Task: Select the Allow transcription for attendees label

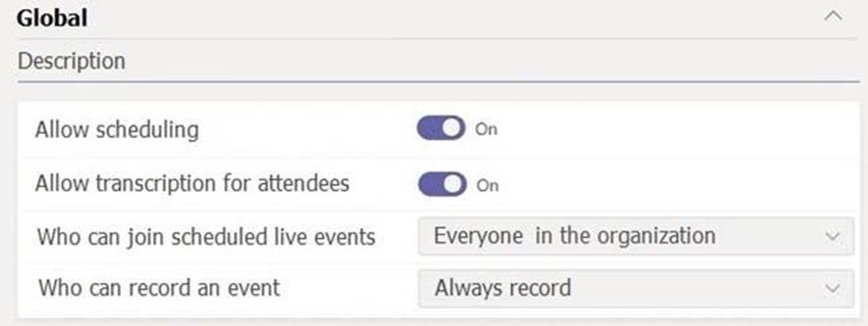Action: coord(192,183)
